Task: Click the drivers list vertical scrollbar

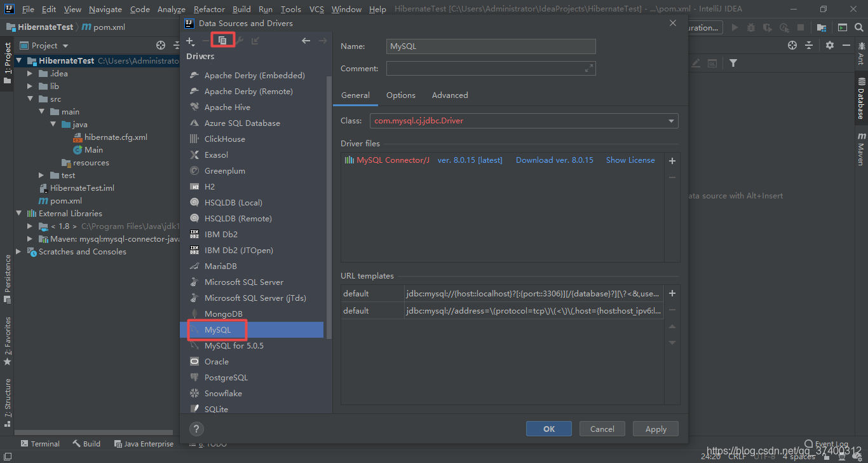Action: click(329, 207)
